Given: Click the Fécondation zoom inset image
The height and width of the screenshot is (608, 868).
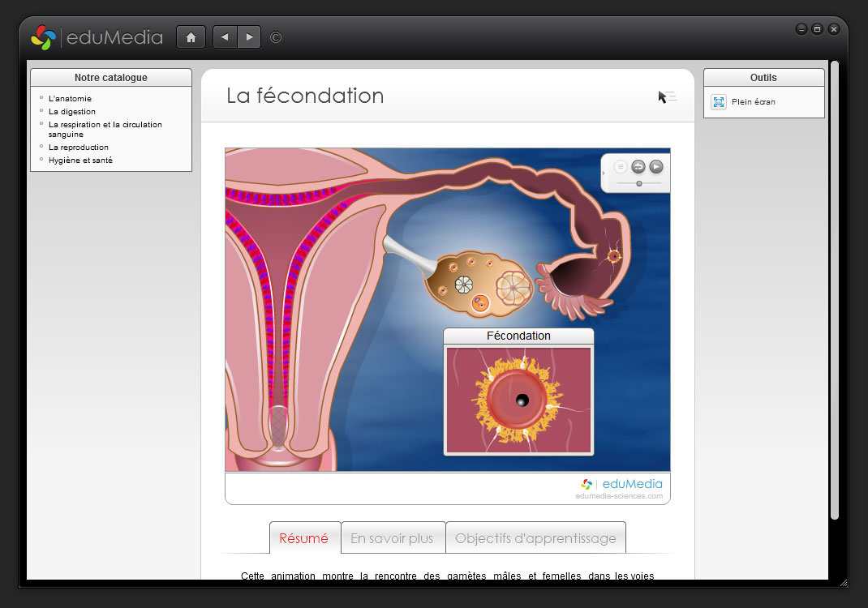Looking at the screenshot, I should point(518,400).
